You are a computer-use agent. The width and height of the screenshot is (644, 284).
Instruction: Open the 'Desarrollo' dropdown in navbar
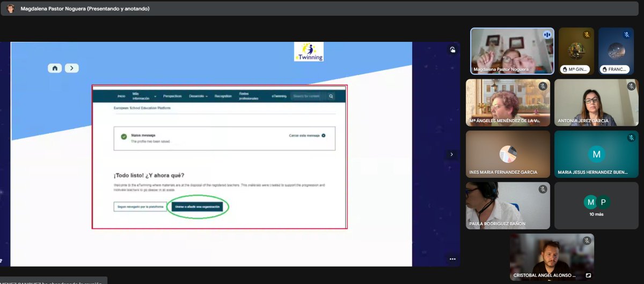click(198, 96)
